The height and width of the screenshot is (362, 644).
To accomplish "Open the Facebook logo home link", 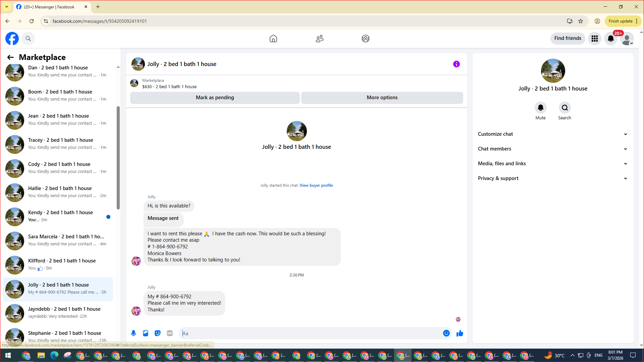I will 12,39.
